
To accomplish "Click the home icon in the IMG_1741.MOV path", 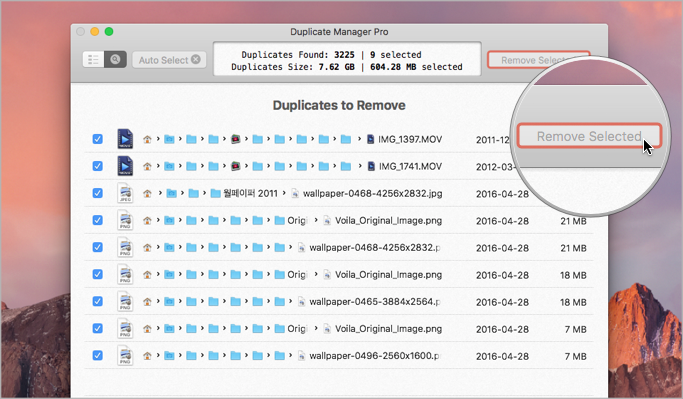I will point(147,166).
